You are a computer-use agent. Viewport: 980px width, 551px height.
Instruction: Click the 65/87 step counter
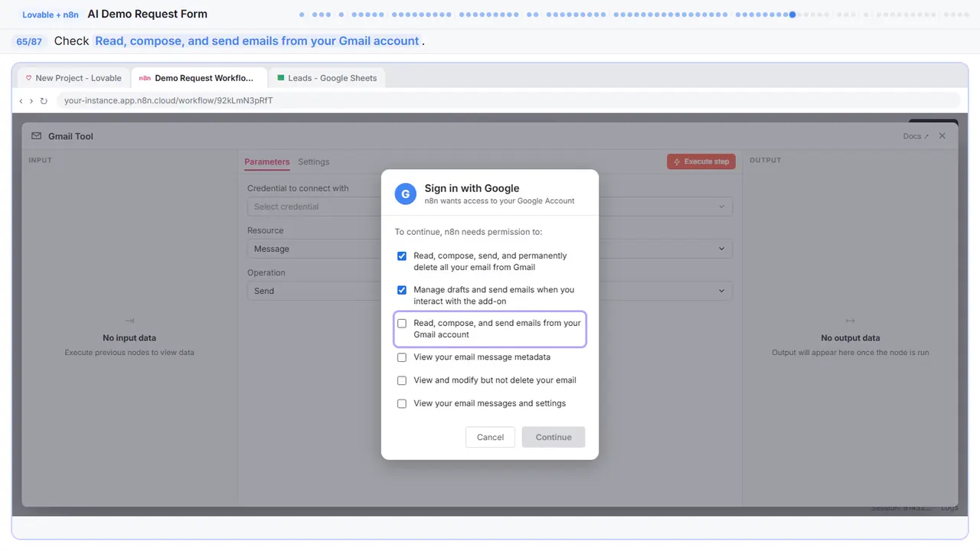pos(29,41)
